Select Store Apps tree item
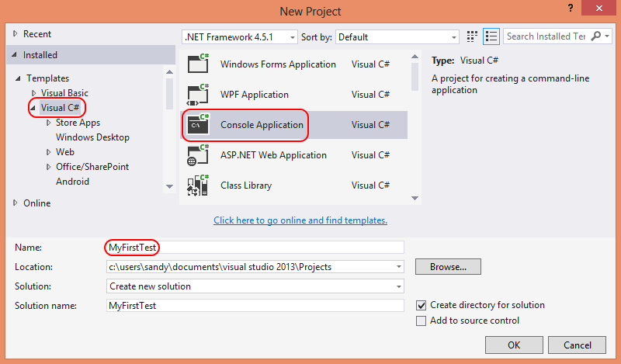Screen dimensions: 621x364 click(x=78, y=123)
